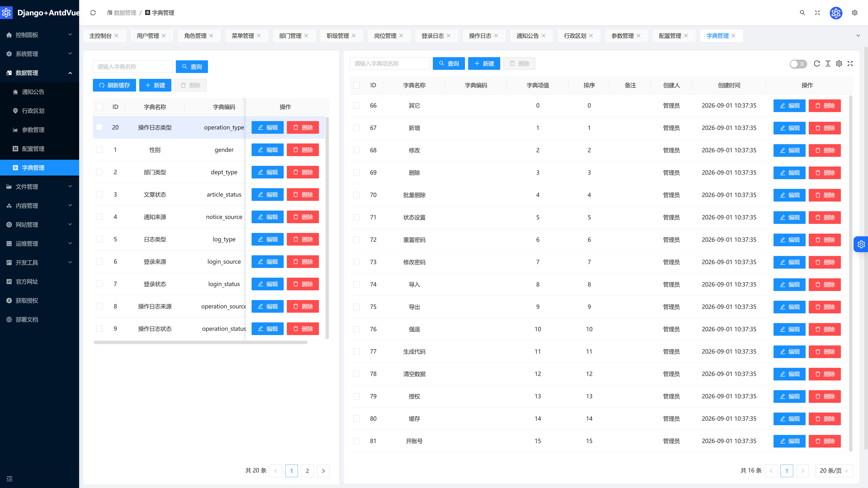Collapse sidebar with the bottom menu icon
The width and height of the screenshot is (868, 488).
click(9, 479)
